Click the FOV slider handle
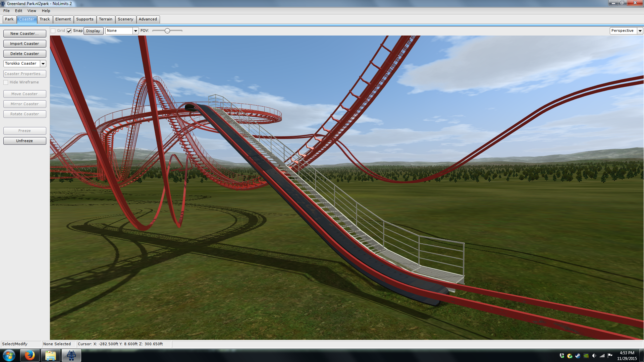644x362 pixels. click(167, 31)
